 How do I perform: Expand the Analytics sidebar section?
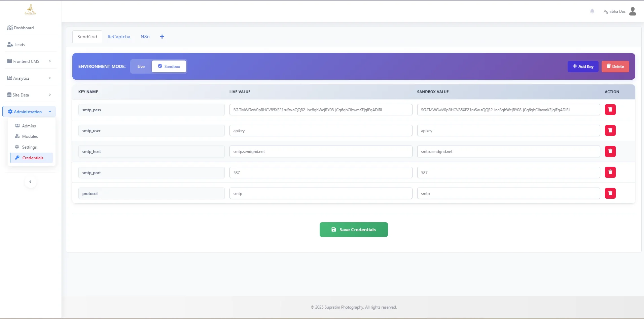coord(29,78)
